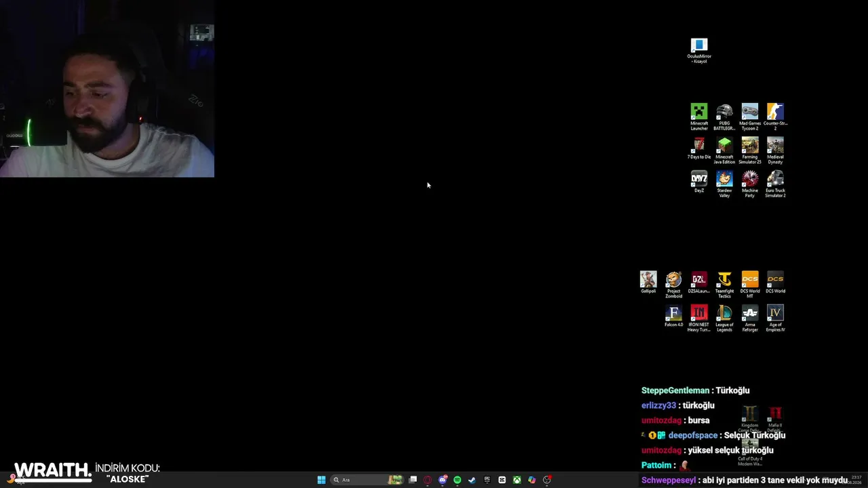Click the DZSALauncher desktop icon

(699, 283)
